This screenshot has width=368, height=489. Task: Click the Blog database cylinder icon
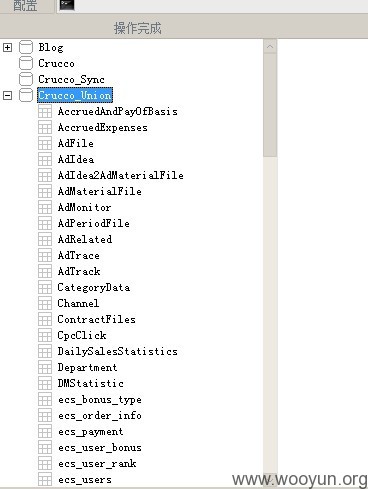click(26, 47)
